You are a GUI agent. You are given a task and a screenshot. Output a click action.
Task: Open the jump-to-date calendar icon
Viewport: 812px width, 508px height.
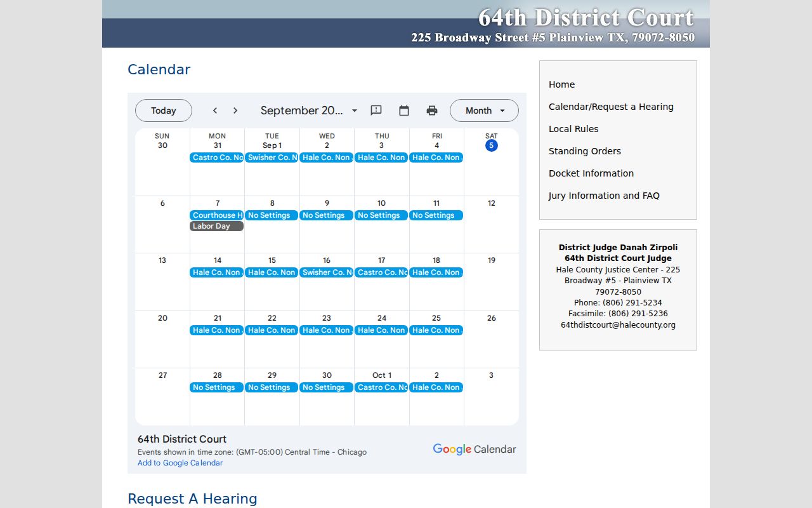[404, 110]
